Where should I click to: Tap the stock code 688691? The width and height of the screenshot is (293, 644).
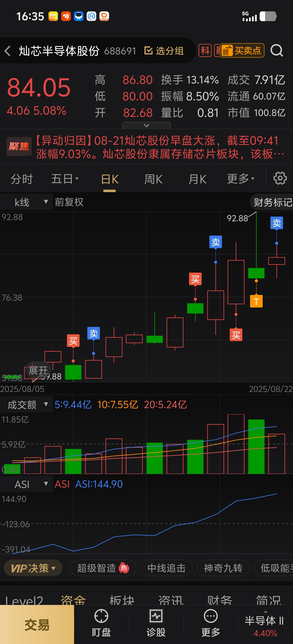point(120,51)
